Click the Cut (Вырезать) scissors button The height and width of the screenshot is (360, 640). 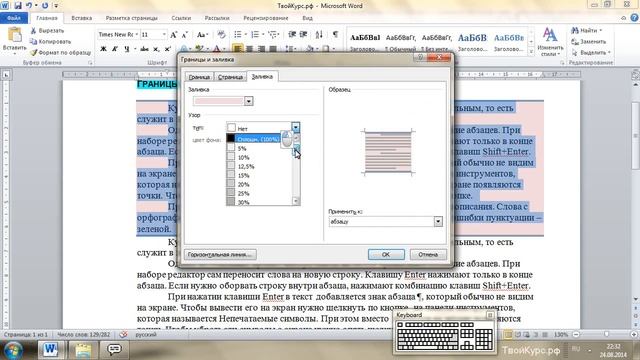click(x=47, y=31)
